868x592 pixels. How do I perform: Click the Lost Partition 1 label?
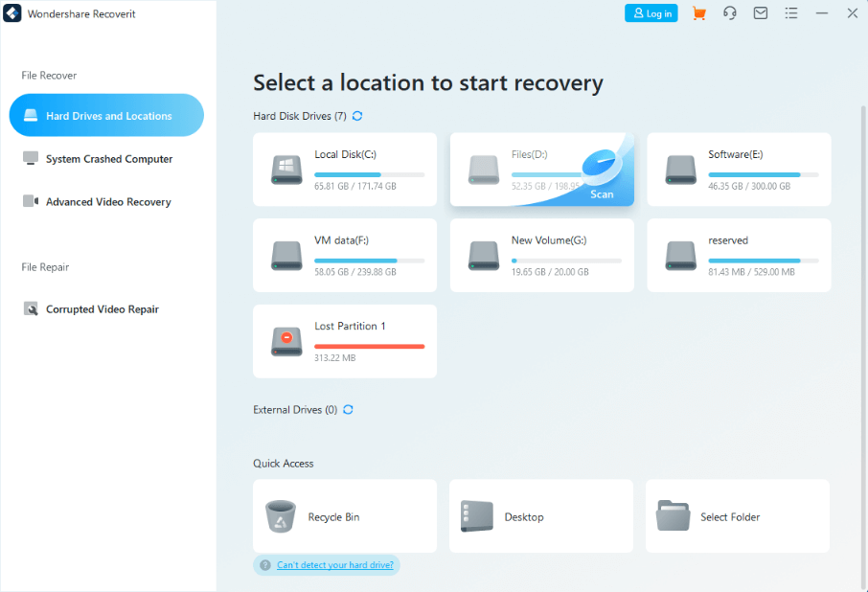click(x=350, y=326)
